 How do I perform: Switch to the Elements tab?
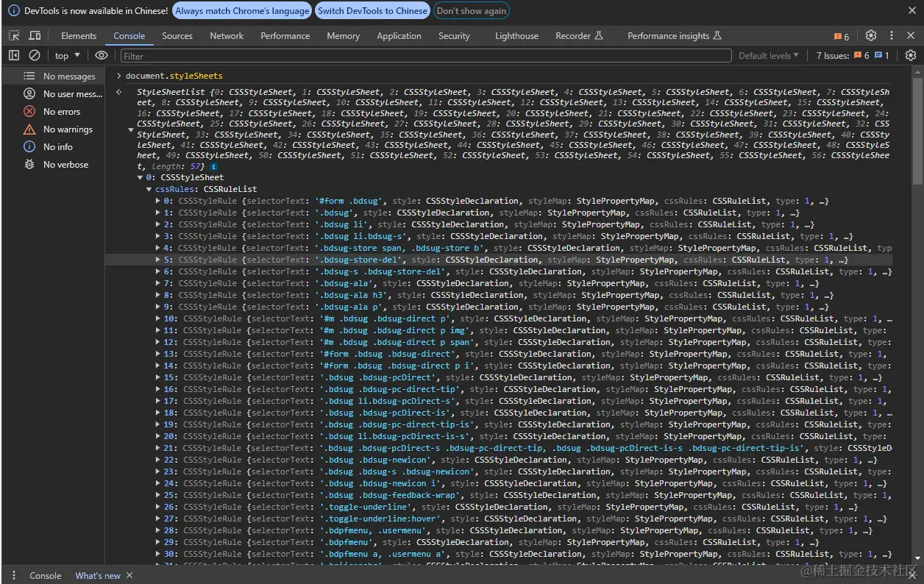[79, 36]
